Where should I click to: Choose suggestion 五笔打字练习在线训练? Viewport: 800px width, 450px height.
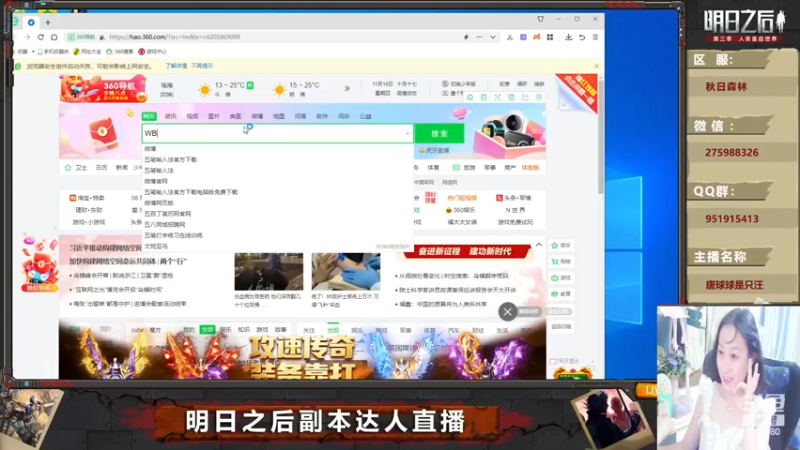tap(173, 235)
